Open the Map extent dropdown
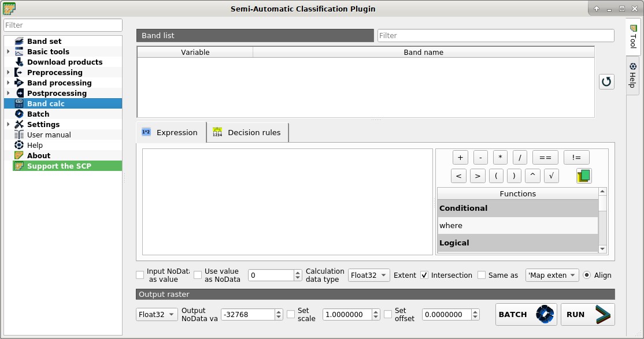The image size is (644, 339). pyautogui.click(x=552, y=275)
